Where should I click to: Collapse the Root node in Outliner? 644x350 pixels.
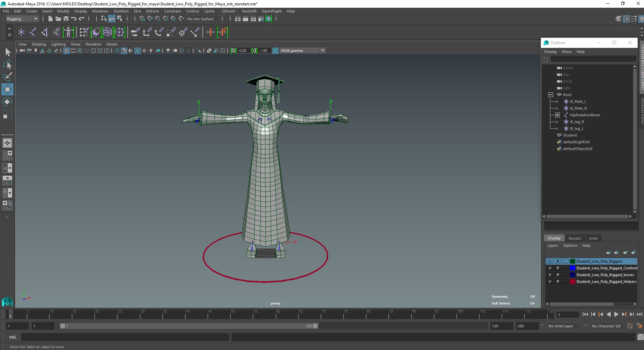[551, 95]
